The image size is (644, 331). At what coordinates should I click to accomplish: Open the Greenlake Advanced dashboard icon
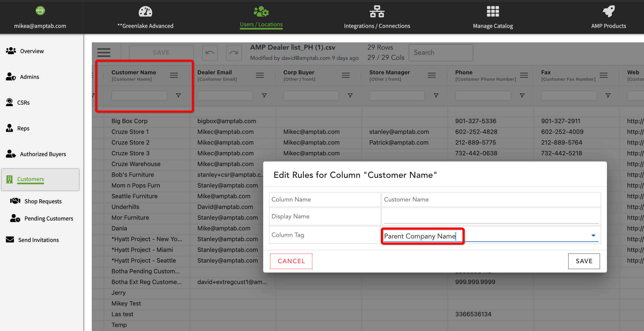pos(145,12)
